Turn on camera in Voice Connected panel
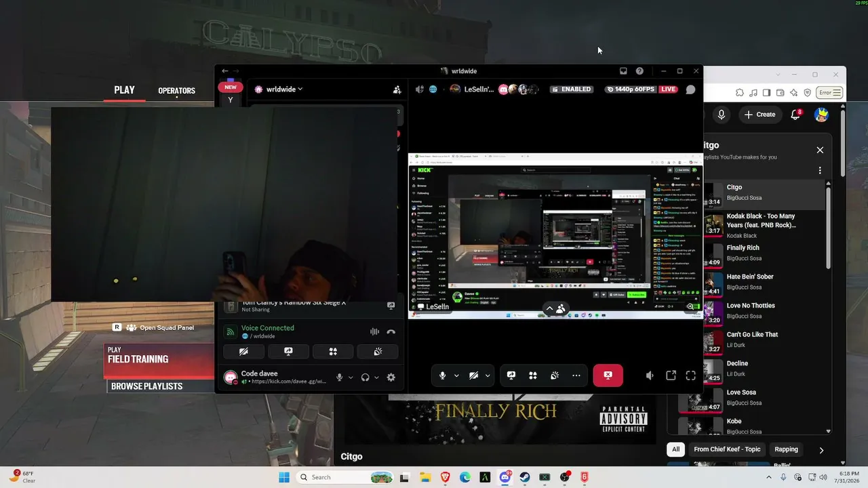868x488 pixels. [243, 352]
